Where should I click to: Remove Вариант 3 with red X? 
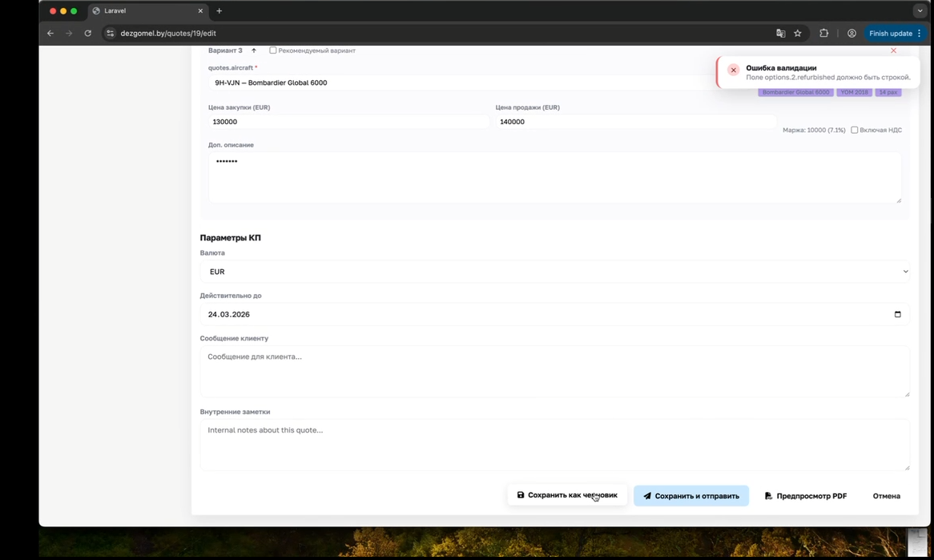click(893, 50)
